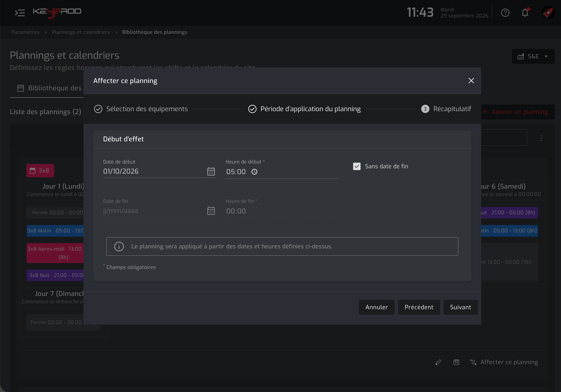Click the Heure de début field

coord(282,172)
